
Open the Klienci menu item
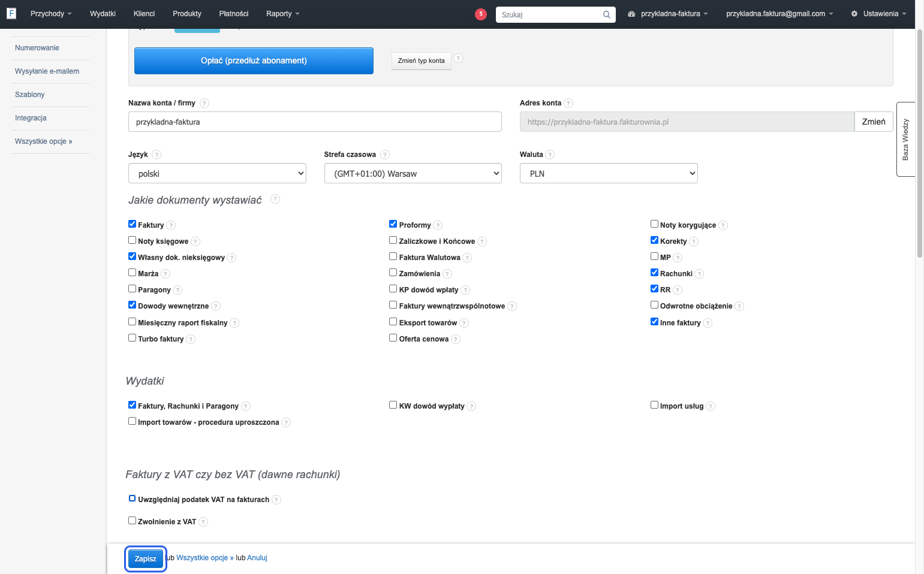[144, 14]
